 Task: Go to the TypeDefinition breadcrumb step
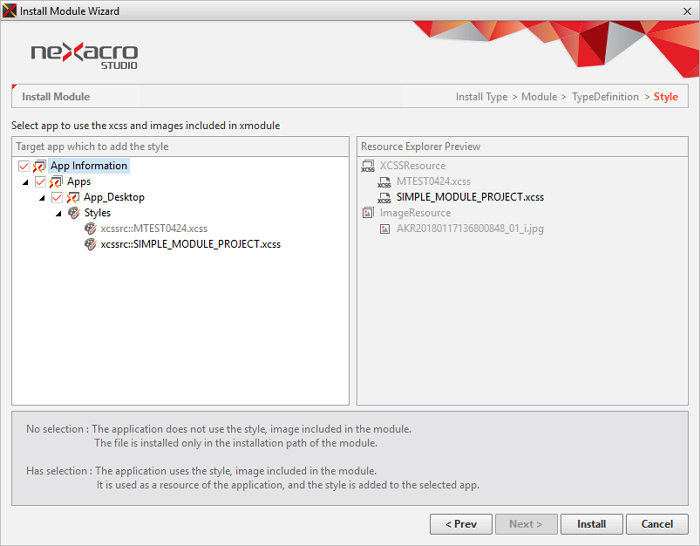605,97
